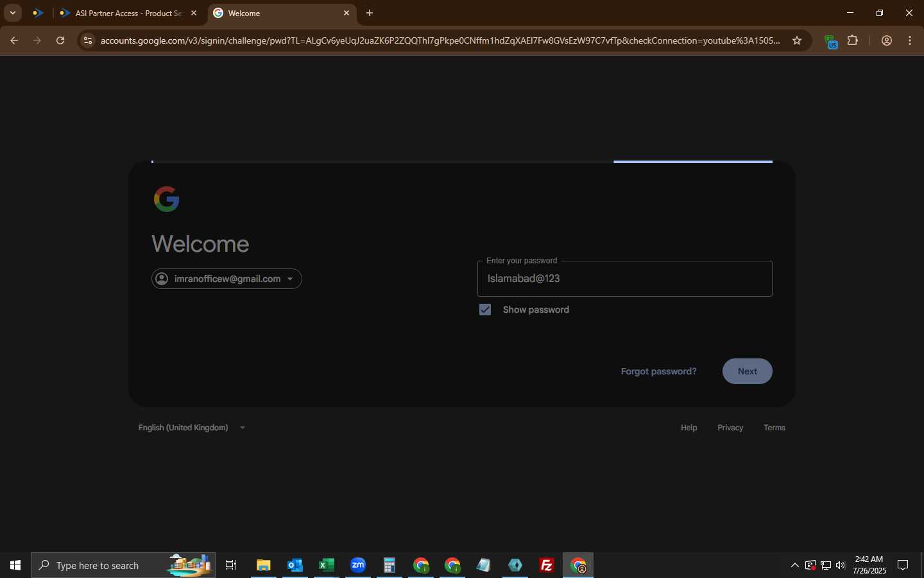View site information icon
924x578 pixels.
pyautogui.click(x=88, y=40)
